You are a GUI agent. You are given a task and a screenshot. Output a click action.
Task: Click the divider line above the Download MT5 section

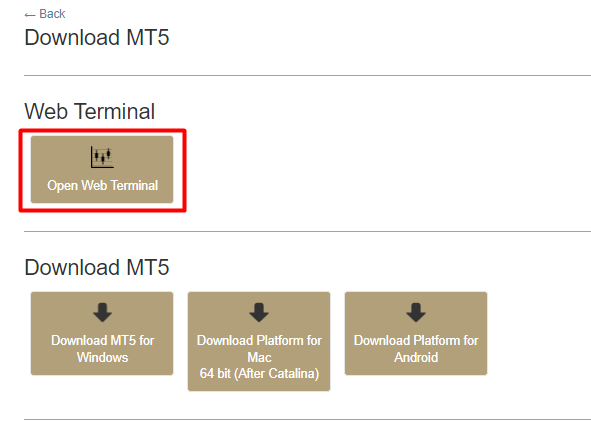308,231
